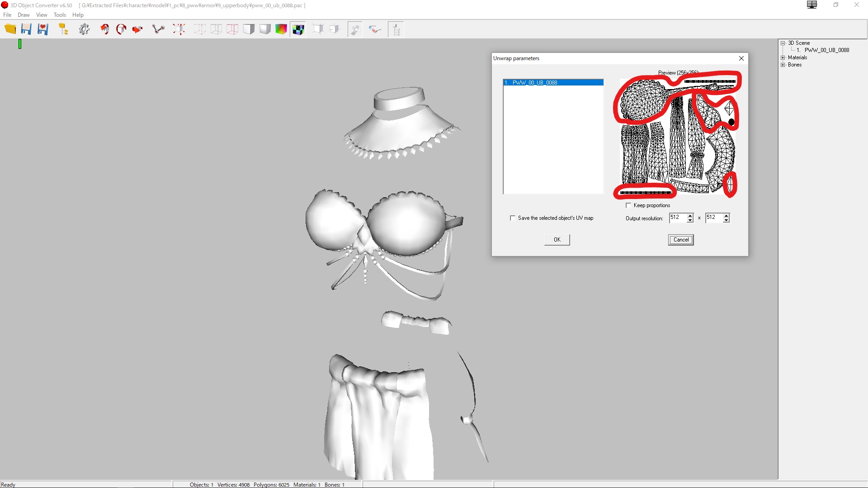Screen dimensions: 868x488
Task: Click the UV unwrap toolbar icon
Action: click(355, 29)
